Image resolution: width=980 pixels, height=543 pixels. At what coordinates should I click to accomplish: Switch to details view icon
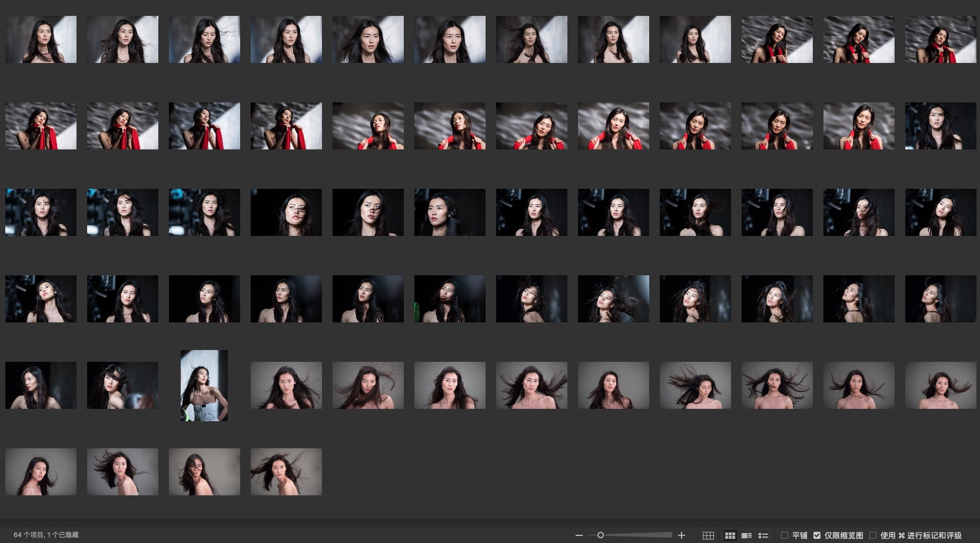(746, 535)
